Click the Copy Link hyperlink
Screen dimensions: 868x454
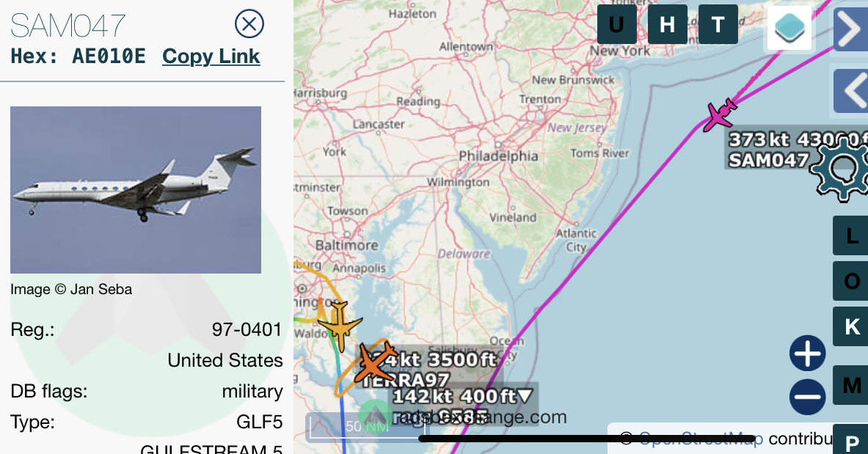211,56
